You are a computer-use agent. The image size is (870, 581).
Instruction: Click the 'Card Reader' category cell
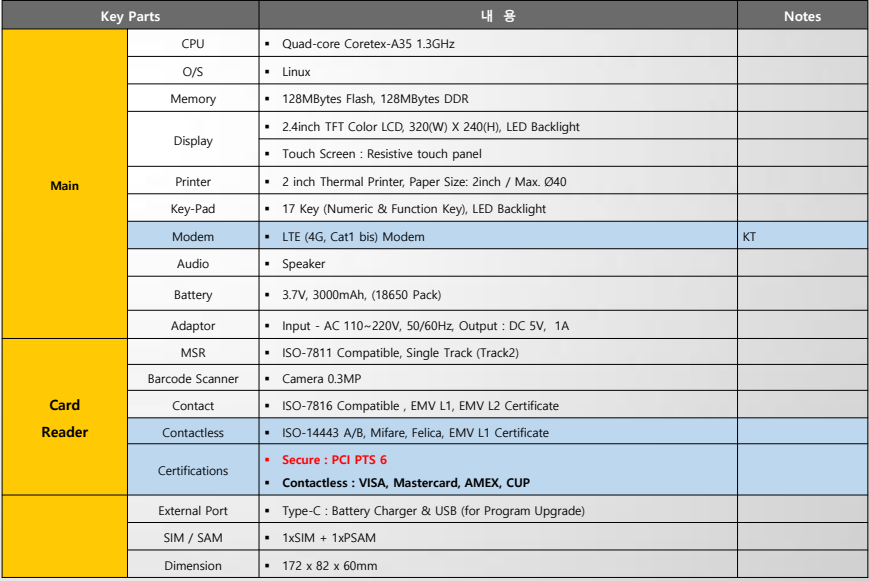65,418
